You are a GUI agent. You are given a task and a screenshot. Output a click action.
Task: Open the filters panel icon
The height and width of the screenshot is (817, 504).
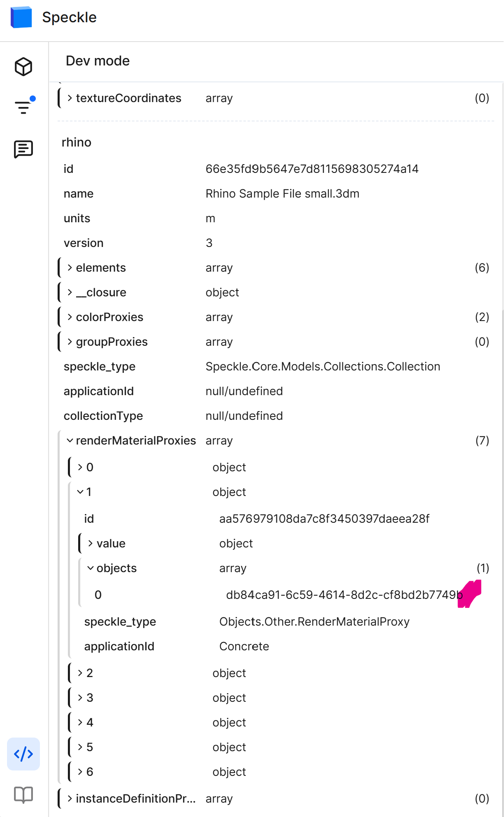pyautogui.click(x=23, y=107)
